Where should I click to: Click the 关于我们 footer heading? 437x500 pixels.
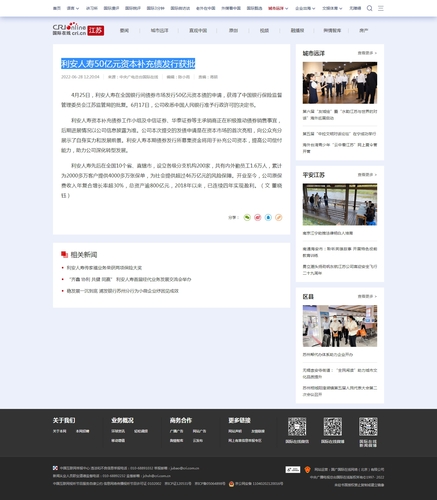pyautogui.click(x=64, y=420)
